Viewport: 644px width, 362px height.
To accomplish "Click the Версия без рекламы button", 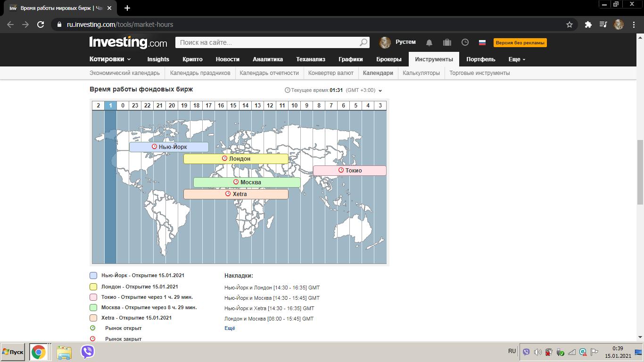I will coord(520,43).
